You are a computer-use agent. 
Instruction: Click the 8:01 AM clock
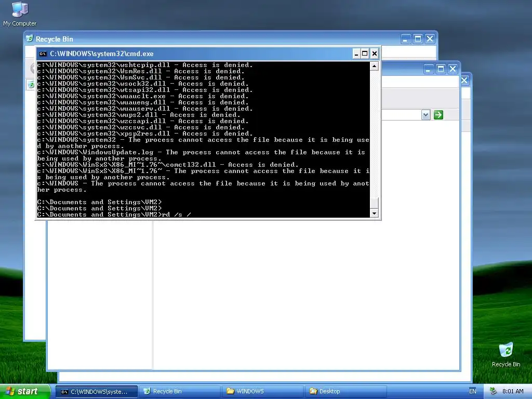coord(513,392)
